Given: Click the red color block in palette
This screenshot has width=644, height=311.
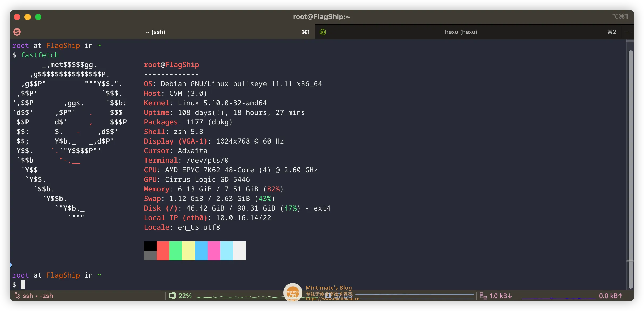Looking at the screenshot, I should click(163, 251).
